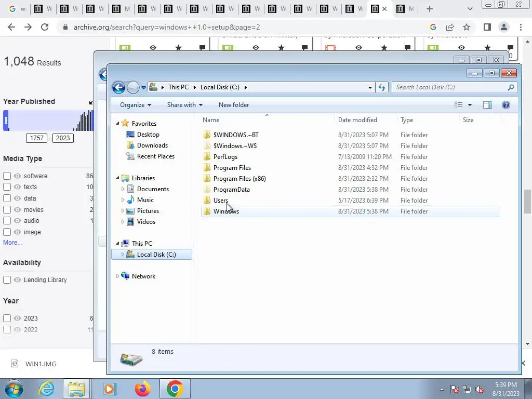Click the New folder button

[x=234, y=105]
